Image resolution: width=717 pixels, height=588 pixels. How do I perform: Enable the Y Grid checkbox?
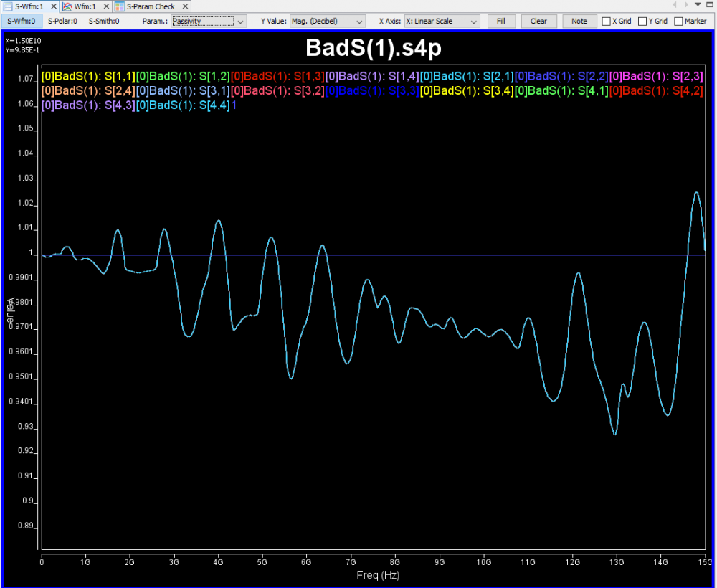(x=642, y=22)
